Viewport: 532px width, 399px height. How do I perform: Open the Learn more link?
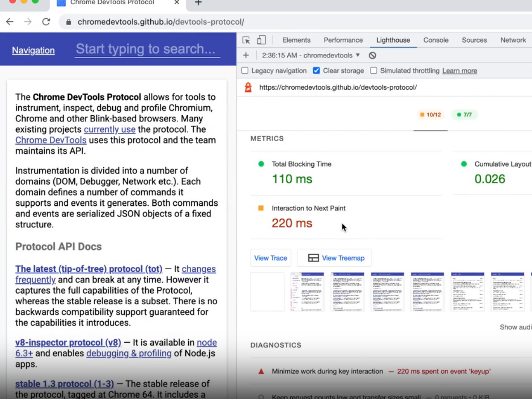459,71
